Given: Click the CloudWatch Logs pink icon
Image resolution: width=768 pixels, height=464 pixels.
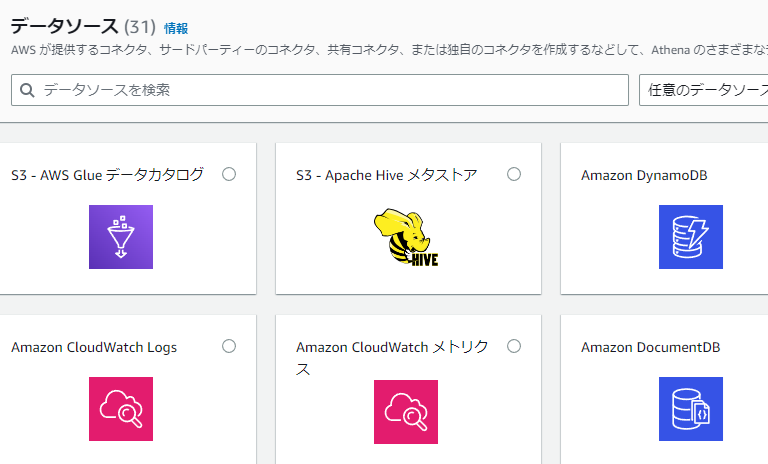Looking at the screenshot, I should point(121,409).
